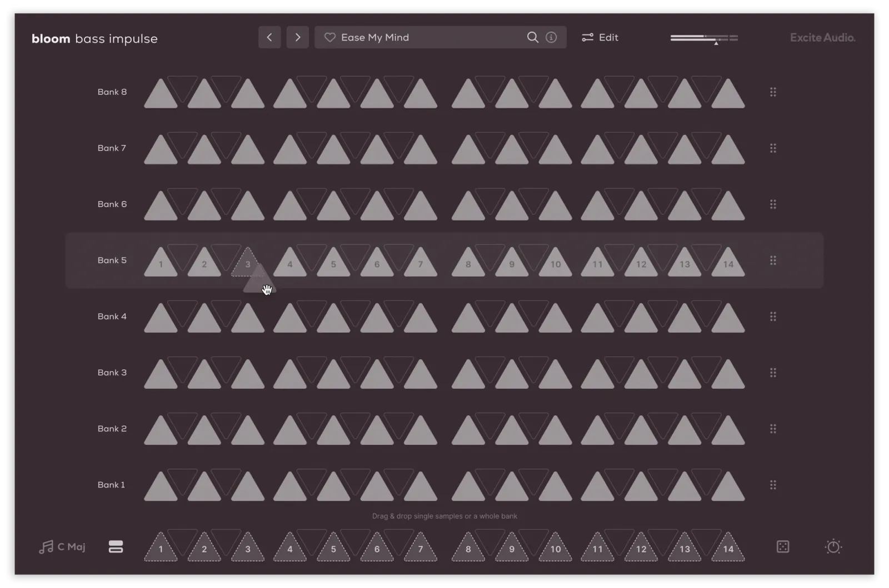
Task: Click the Bank 5 label
Action: (112, 260)
